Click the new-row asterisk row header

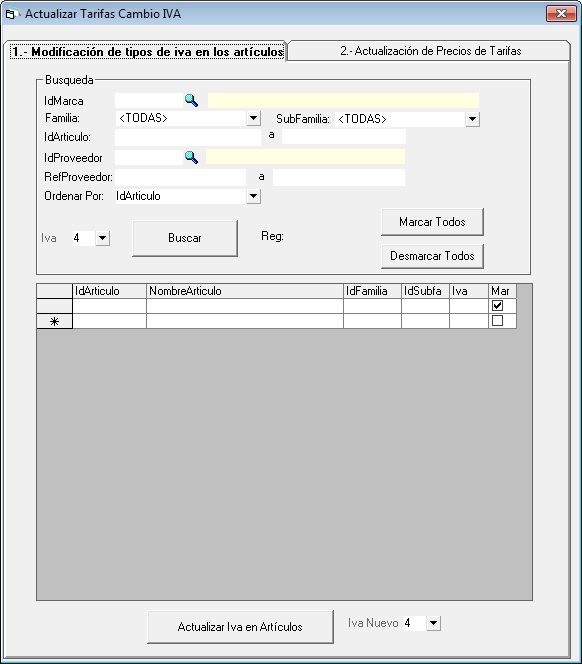click(x=55, y=321)
